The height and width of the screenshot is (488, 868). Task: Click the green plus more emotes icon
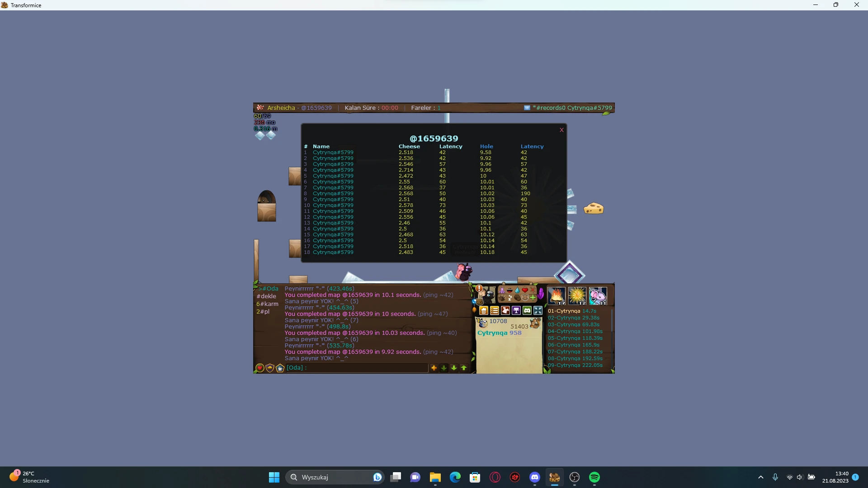[x=533, y=298]
